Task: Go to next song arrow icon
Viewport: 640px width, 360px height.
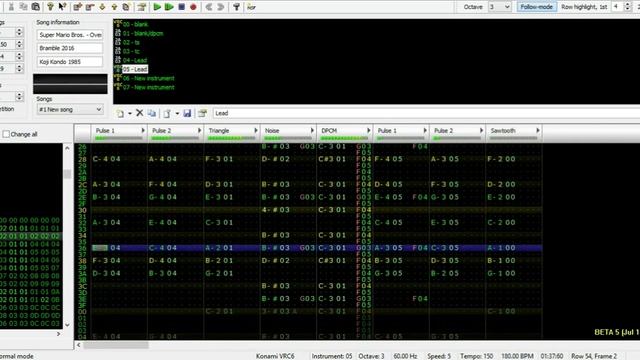Action: (x=221, y=7)
